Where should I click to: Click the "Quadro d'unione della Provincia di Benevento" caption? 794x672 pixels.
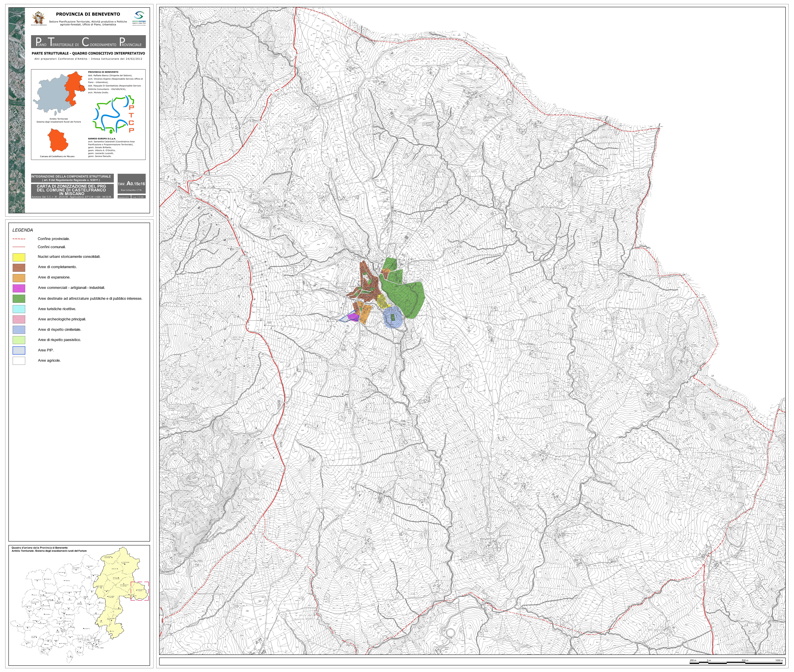click(40, 548)
